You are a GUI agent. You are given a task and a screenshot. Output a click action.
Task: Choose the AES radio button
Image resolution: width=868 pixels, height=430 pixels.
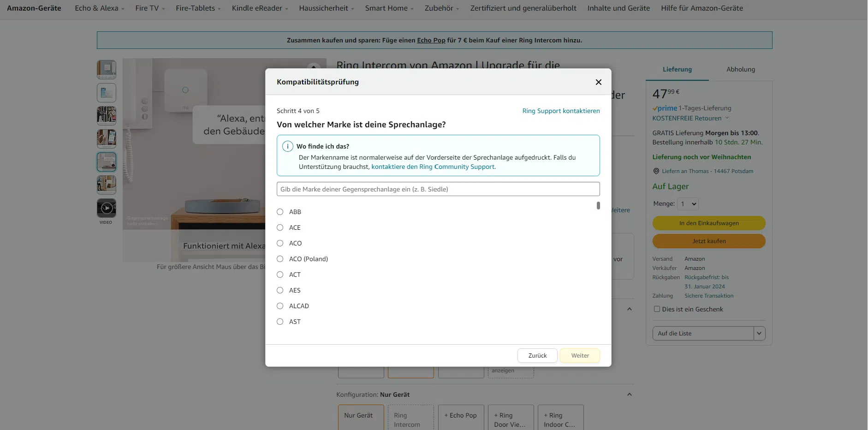point(280,290)
